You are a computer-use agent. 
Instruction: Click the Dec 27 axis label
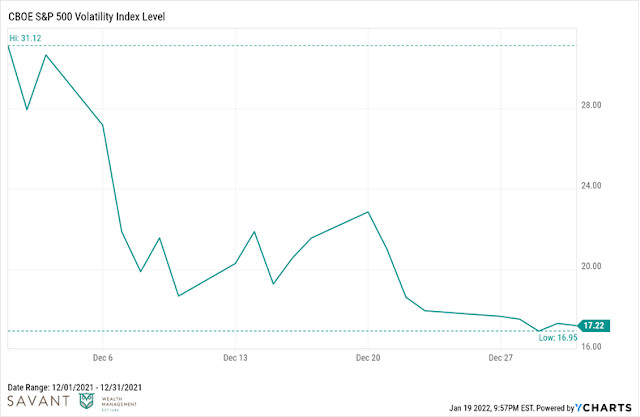(x=500, y=358)
